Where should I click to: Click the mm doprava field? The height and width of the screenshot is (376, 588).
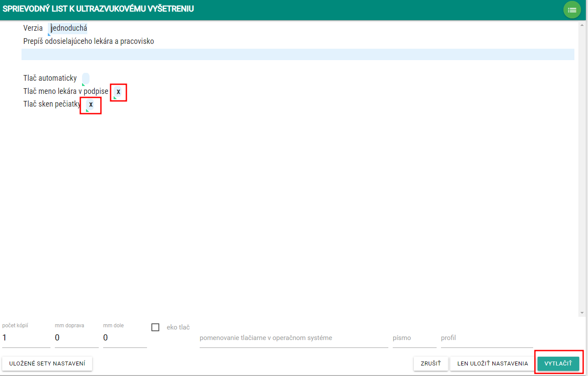(77, 338)
